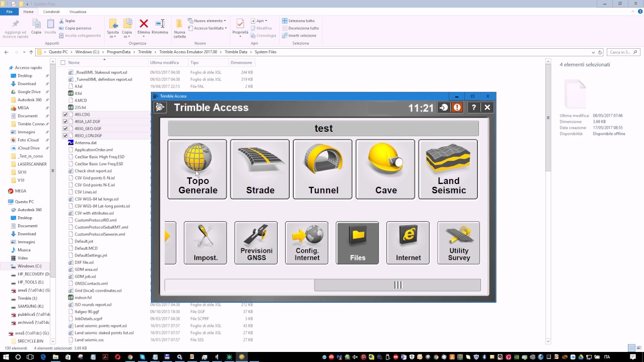This screenshot has height=362, width=644.
Task: Open Impost. settings tile
Action: tap(205, 243)
